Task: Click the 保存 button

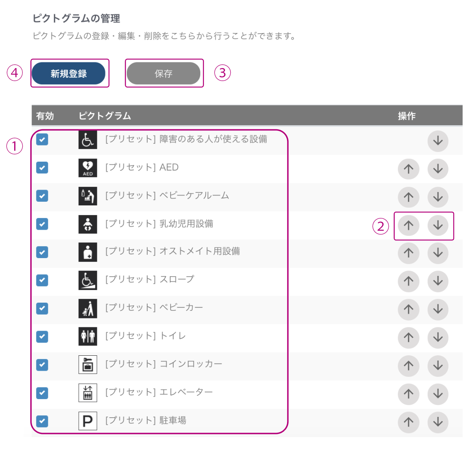Action: click(x=164, y=73)
